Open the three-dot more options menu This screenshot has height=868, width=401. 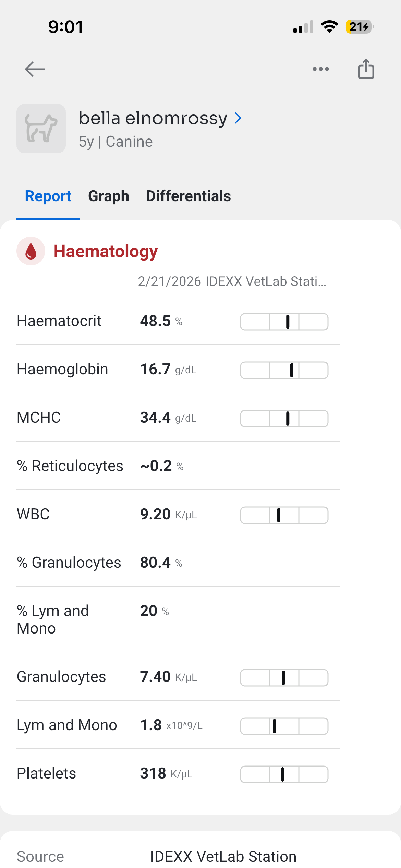coord(320,69)
